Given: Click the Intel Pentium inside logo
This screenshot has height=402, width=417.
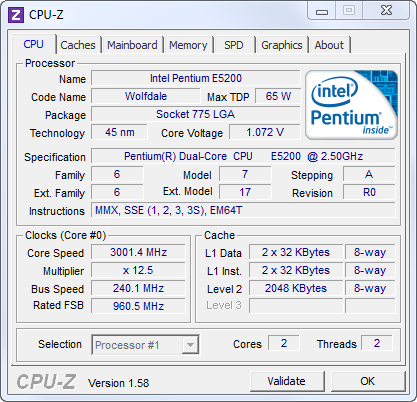Looking at the screenshot, I should [351, 105].
